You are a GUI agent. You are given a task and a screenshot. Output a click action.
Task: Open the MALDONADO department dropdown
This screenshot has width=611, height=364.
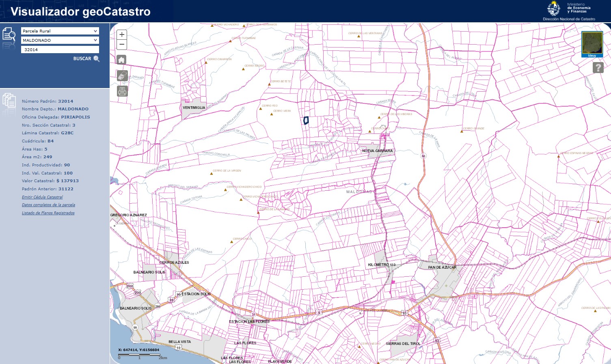(60, 40)
